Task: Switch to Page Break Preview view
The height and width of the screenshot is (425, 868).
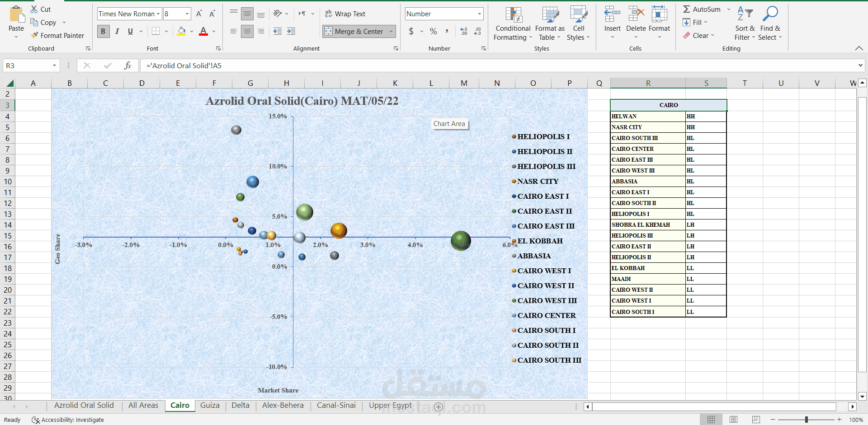Action: tap(756, 420)
